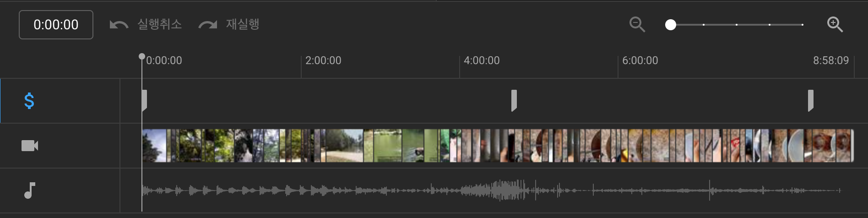868x218 pixels.
Task: Select the last ad break marker near the end
Action: [811, 101]
